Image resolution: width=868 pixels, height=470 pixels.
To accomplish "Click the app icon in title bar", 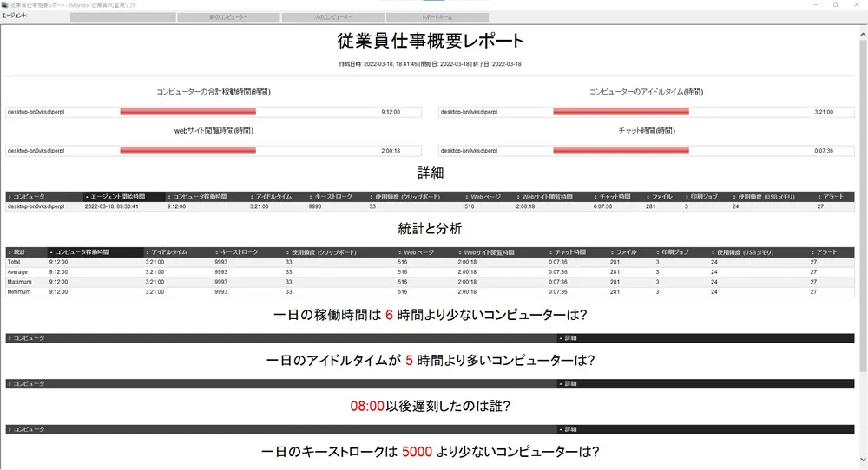I will pyautogui.click(x=4, y=4).
